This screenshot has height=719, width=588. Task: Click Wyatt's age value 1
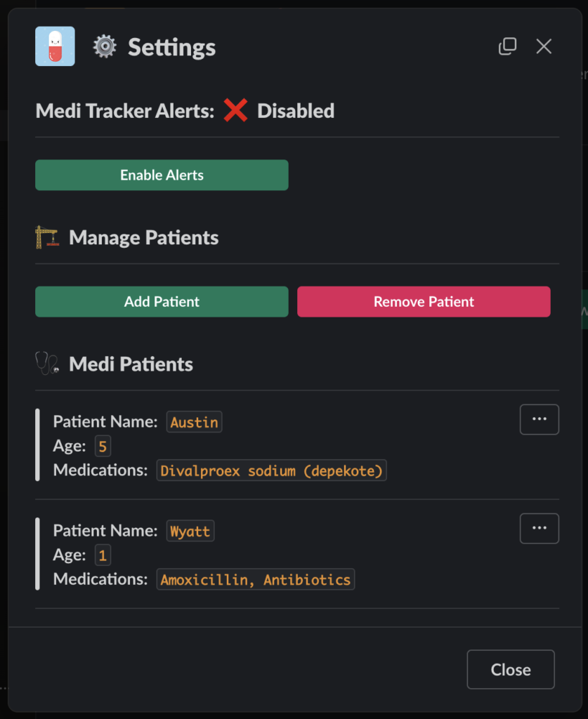pyautogui.click(x=103, y=555)
